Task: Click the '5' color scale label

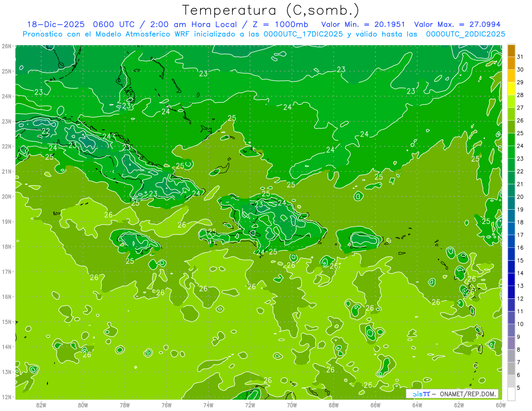Action: click(519, 388)
